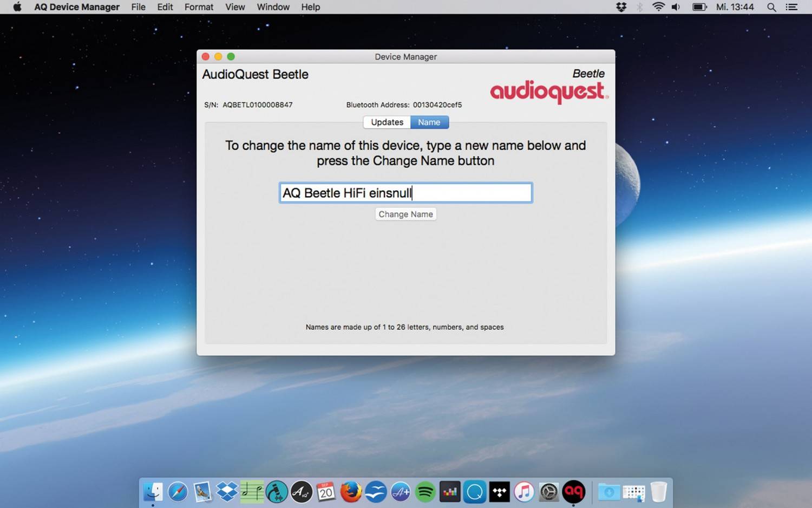
Task: Click the Bluetooth address 00130420cef5
Action: (437, 105)
